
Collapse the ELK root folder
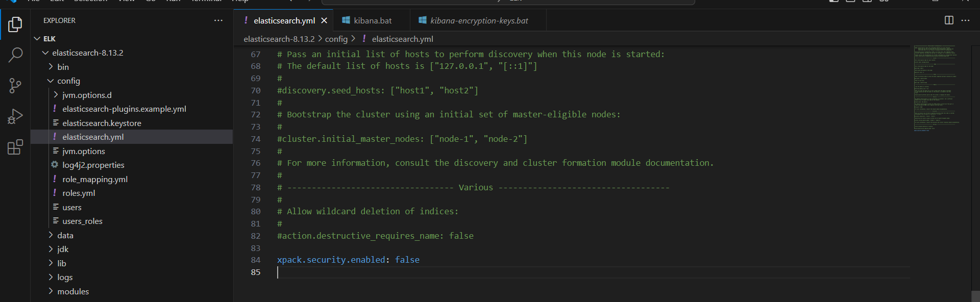(37, 39)
